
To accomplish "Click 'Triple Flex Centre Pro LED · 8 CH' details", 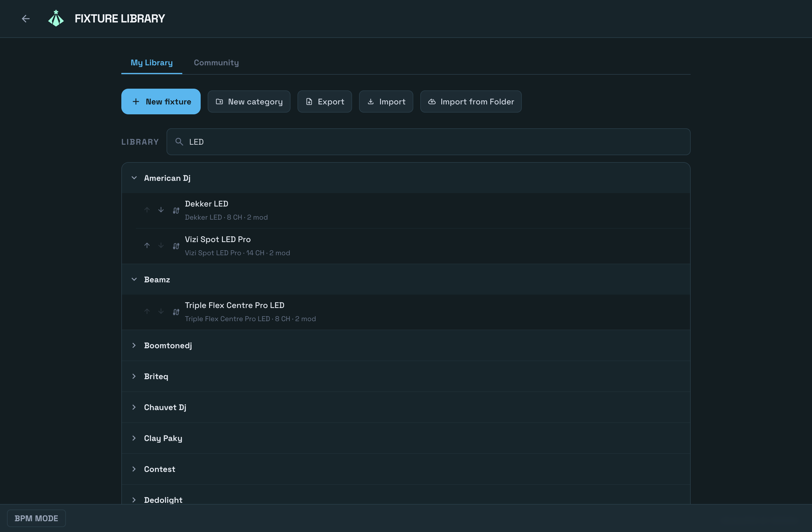I will point(251,319).
